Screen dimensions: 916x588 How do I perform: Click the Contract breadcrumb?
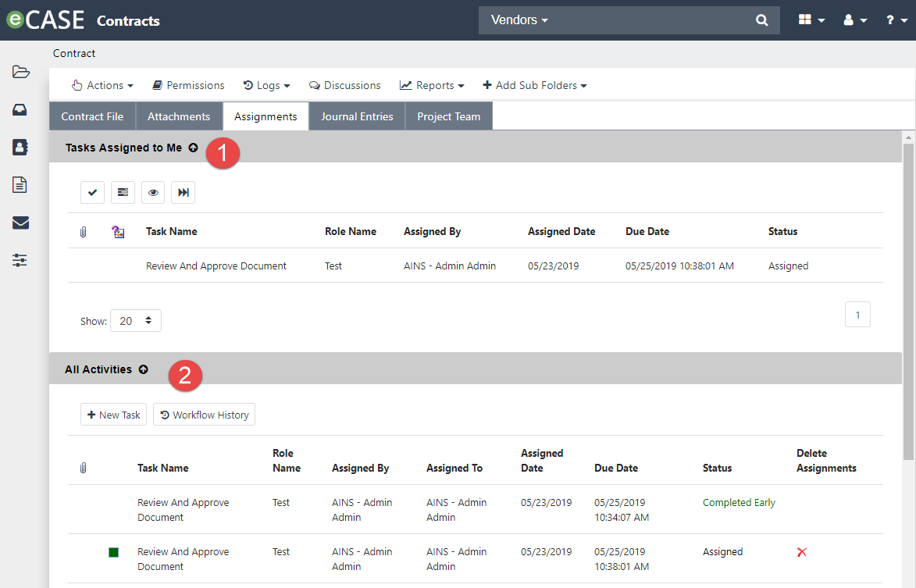(x=74, y=53)
